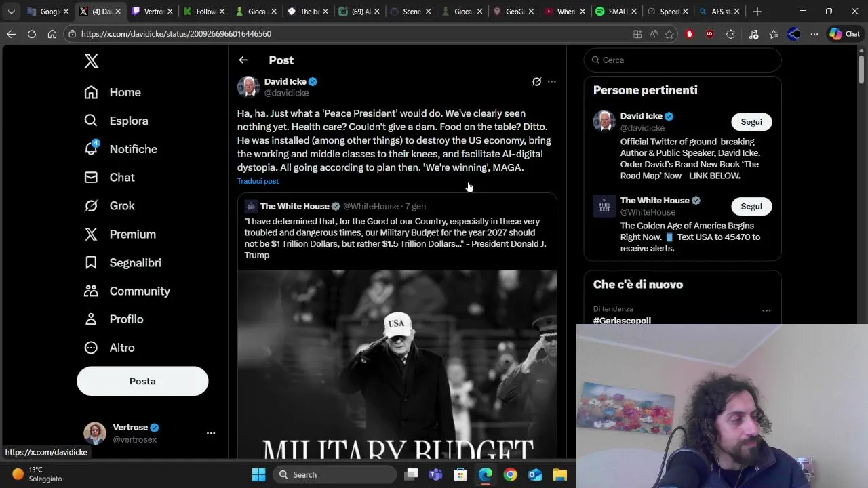Viewport: 868px width, 488px height.
Task: Reload the page
Action: 32,34
